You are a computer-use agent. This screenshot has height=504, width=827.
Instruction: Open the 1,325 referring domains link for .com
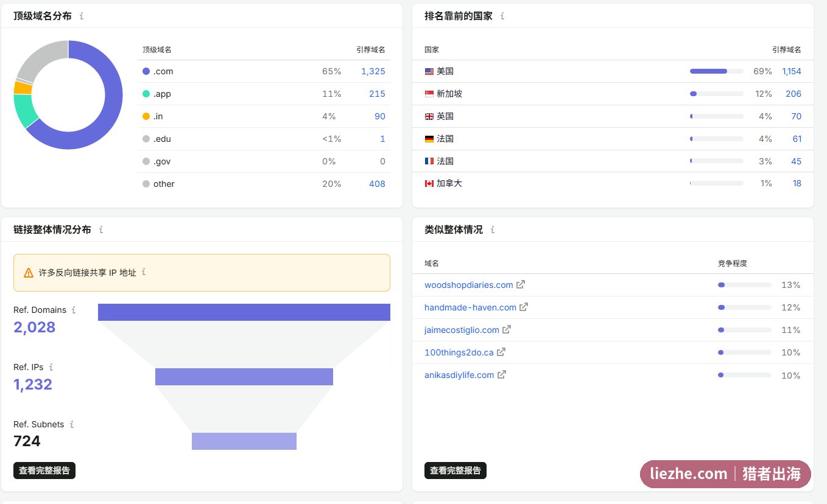[373, 71]
